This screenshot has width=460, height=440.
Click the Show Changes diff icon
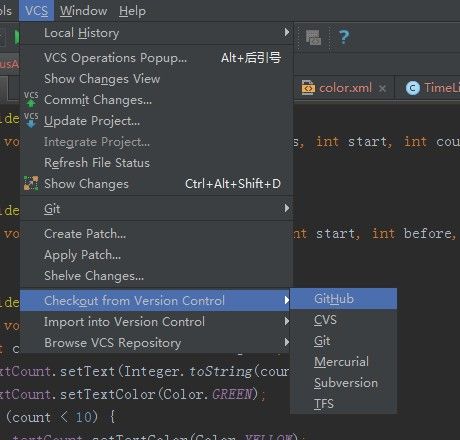tap(31, 183)
